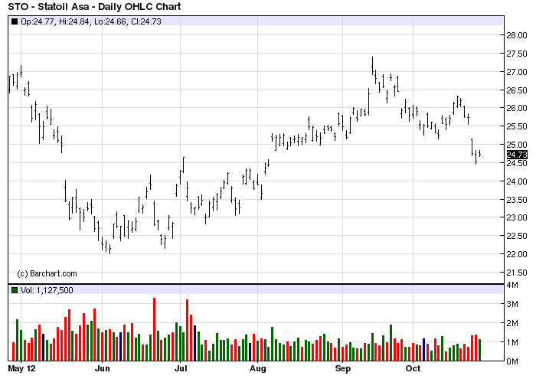The height and width of the screenshot is (392, 536).
Task: Click the 'Jun' date axis label
Action: click(x=102, y=369)
